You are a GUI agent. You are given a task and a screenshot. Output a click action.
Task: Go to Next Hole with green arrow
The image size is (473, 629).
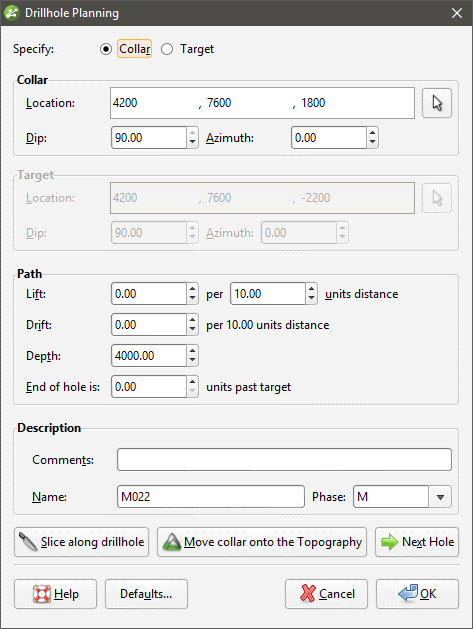pos(416,542)
